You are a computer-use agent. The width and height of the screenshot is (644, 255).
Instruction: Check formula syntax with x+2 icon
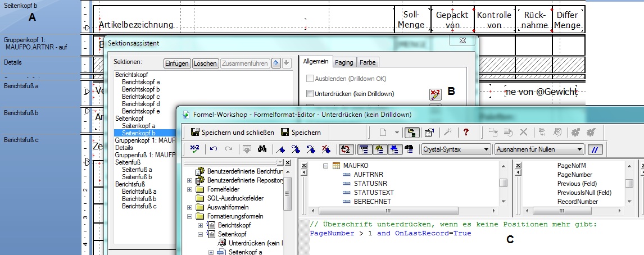point(194,149)
